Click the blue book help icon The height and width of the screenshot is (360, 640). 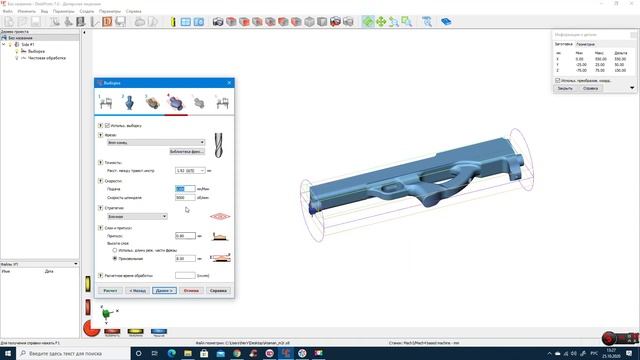pos(446,22)
